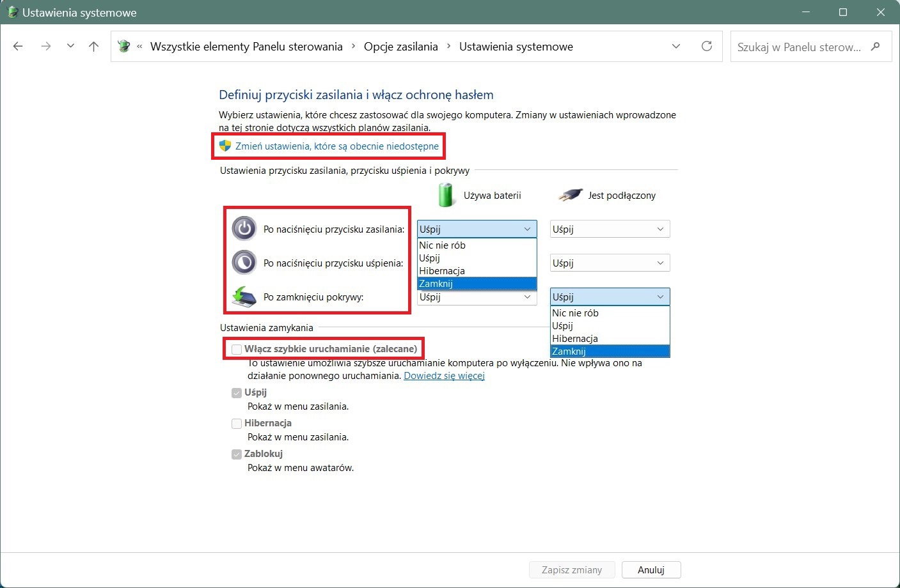Click the sleep button moon icon
The width and height of the screenshot is (900, 588).
(x=244, y=262)
